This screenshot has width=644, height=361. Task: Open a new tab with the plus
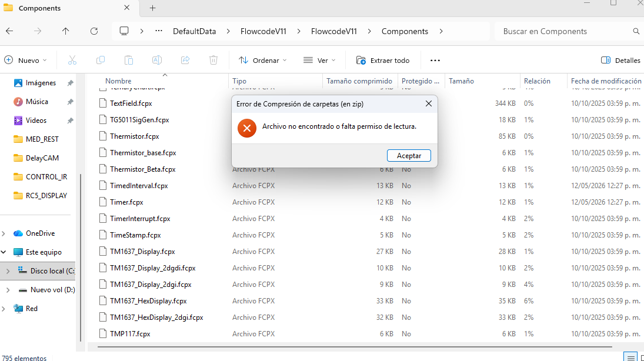pyautogui.click(x=152, y=8)
